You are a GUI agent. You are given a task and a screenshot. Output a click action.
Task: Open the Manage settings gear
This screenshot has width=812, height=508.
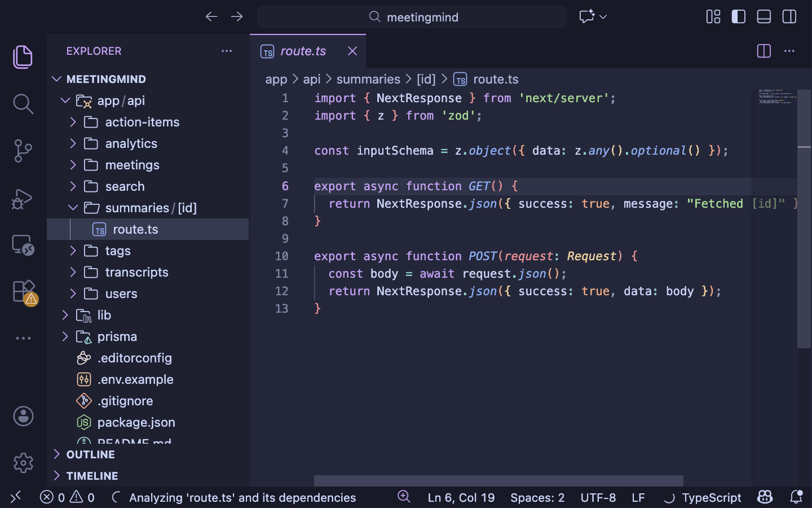coord(23,463)
